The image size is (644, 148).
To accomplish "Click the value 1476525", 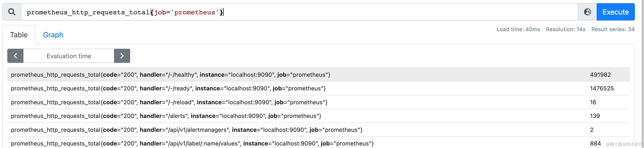I will click(602, 88).
